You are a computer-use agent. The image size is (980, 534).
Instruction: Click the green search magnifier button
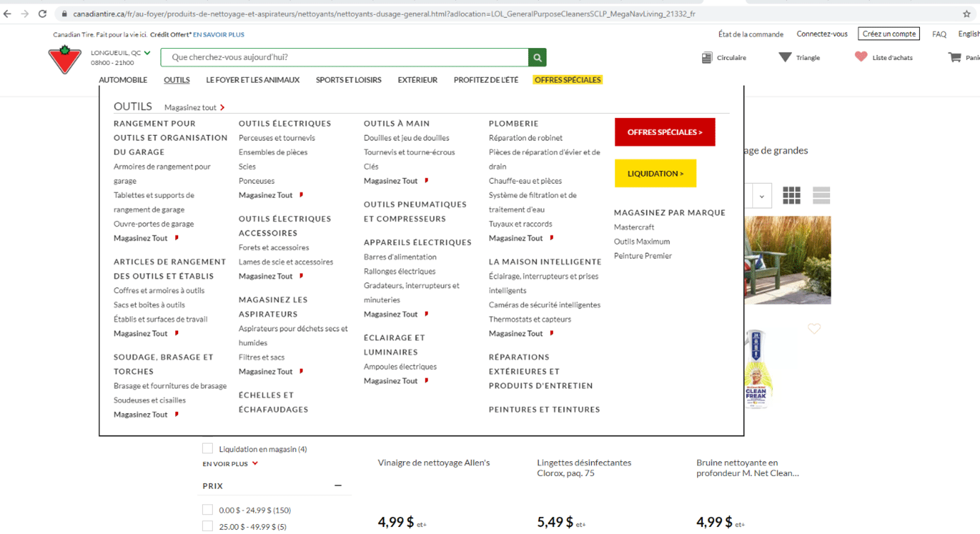[537, 57]
